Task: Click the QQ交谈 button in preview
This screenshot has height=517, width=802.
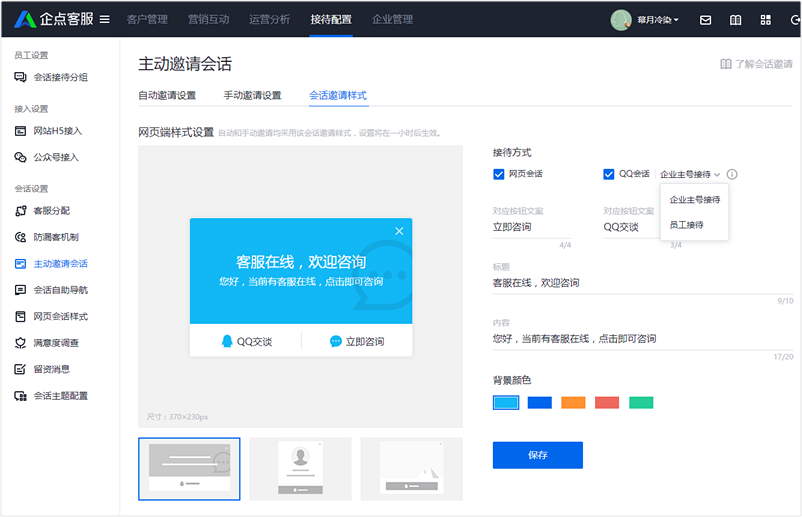Action: tap(247, 341)
